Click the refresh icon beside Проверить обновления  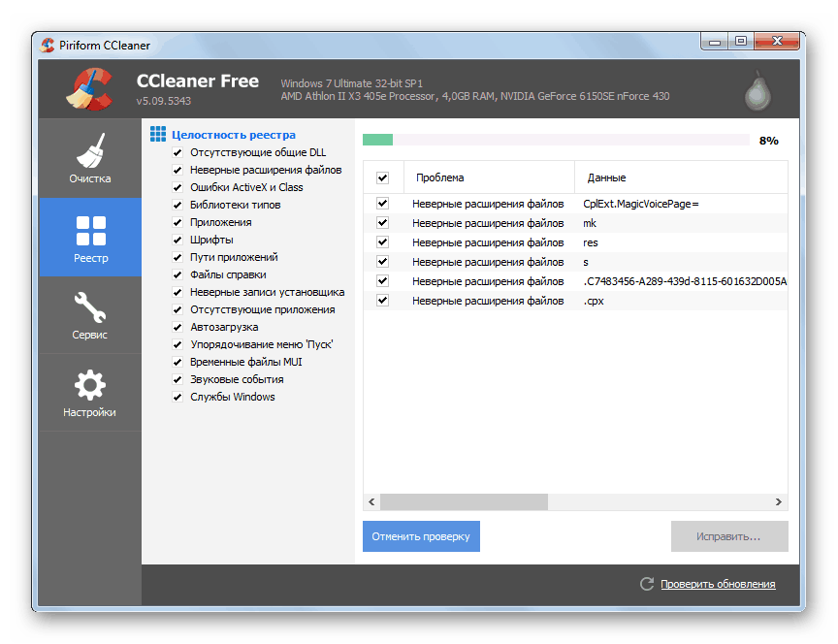tap(647, 584)
